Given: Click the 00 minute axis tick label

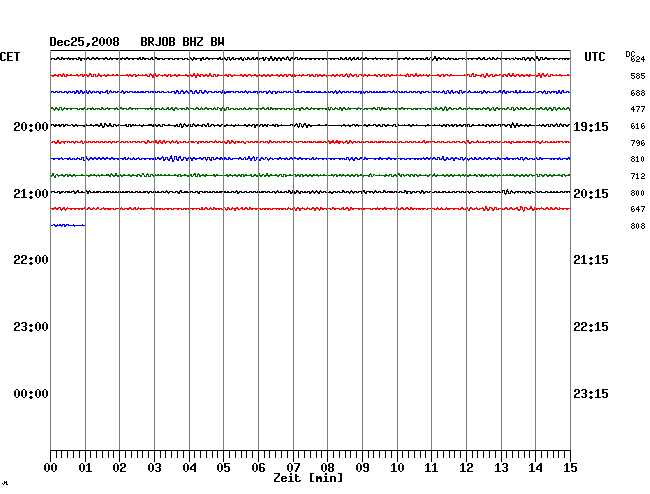Looking at the screenshot, I should click(x=51, y=468).
